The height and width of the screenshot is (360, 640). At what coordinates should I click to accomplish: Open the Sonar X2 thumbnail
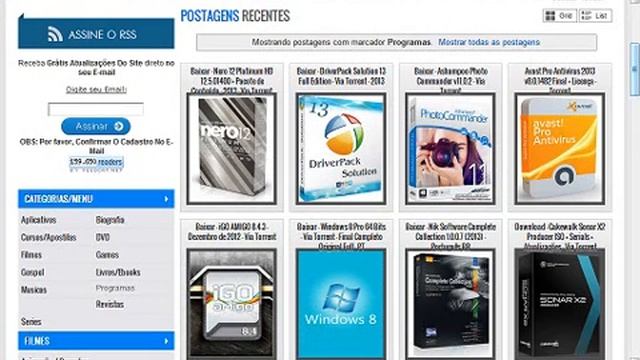coord(560,304)
